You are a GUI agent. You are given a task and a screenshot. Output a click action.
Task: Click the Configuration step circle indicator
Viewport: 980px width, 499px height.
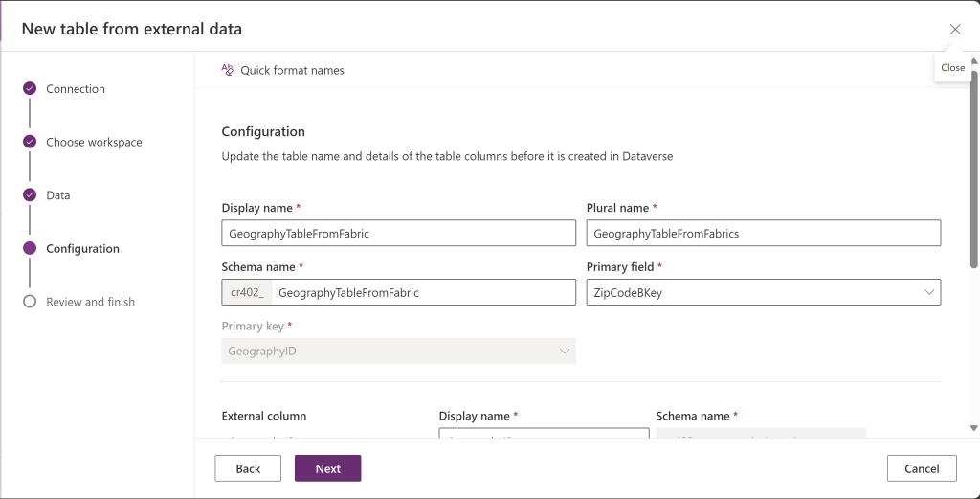pyautogui.click(x=29, y=249)
